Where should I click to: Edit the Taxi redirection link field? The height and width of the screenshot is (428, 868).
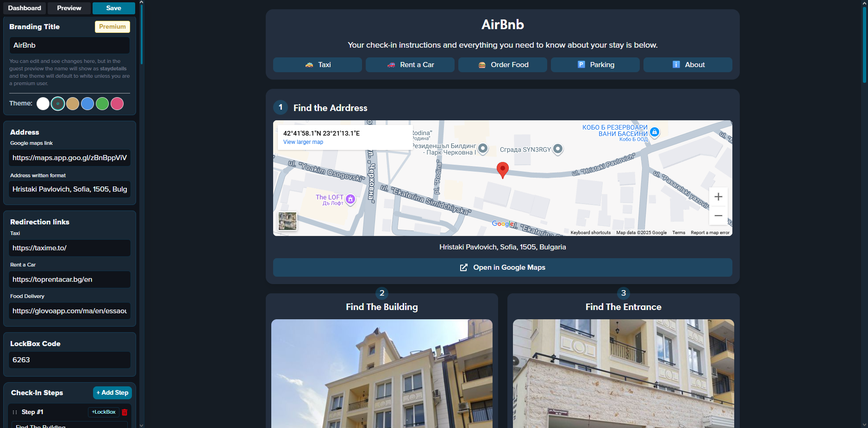coord(69,248)
